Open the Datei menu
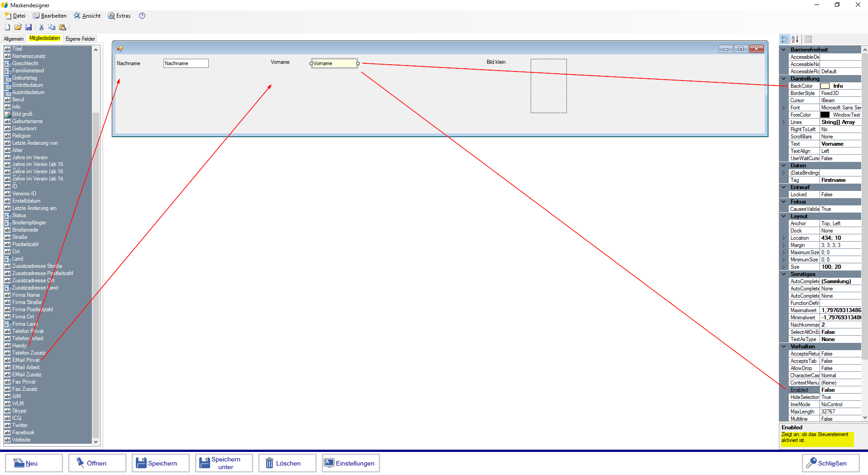The width and height of the screenshot is (868, 475). pyautogui.click(x=15, y=16)
